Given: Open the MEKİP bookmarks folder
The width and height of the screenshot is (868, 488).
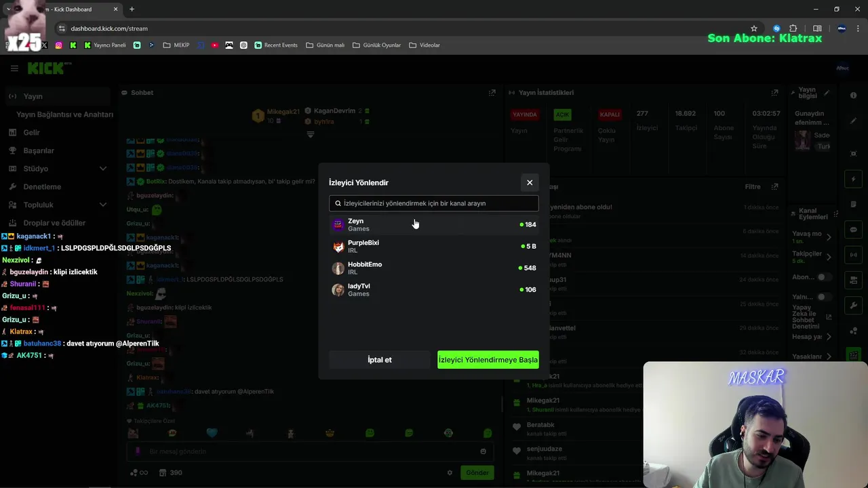Looking at the screenshot, I should (x=176, y=45).
